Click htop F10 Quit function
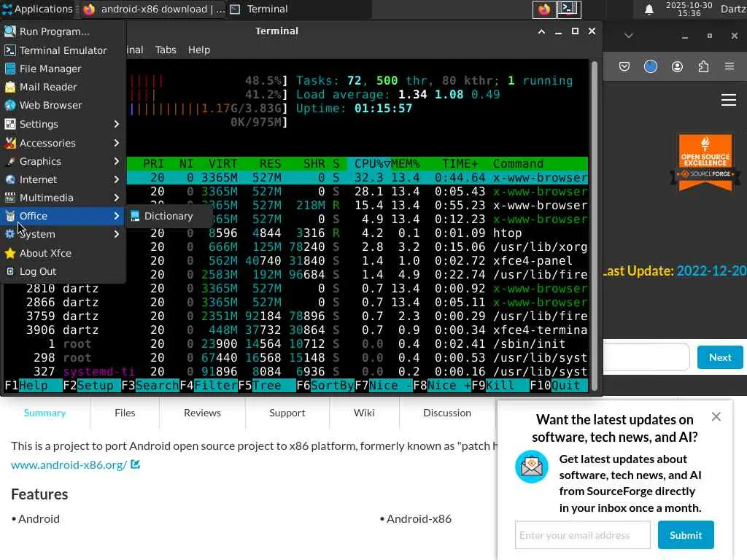Viewport: 747px width, 560px height. 558,385
